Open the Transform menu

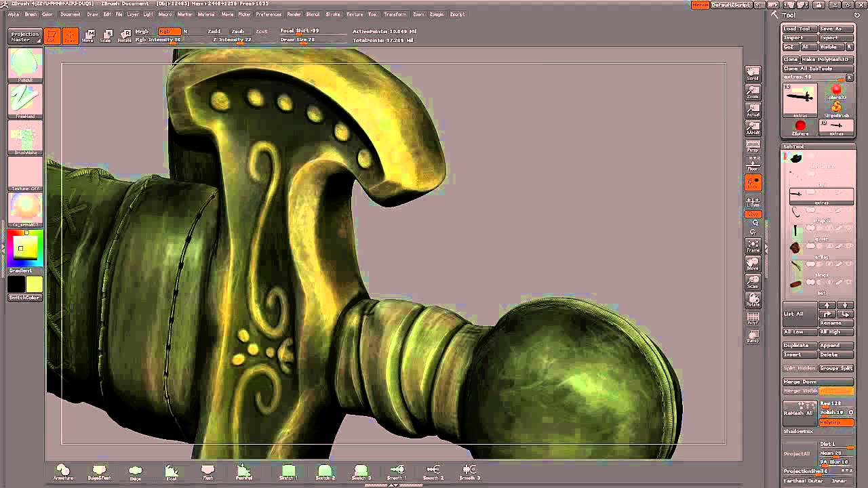pos(395,14)
